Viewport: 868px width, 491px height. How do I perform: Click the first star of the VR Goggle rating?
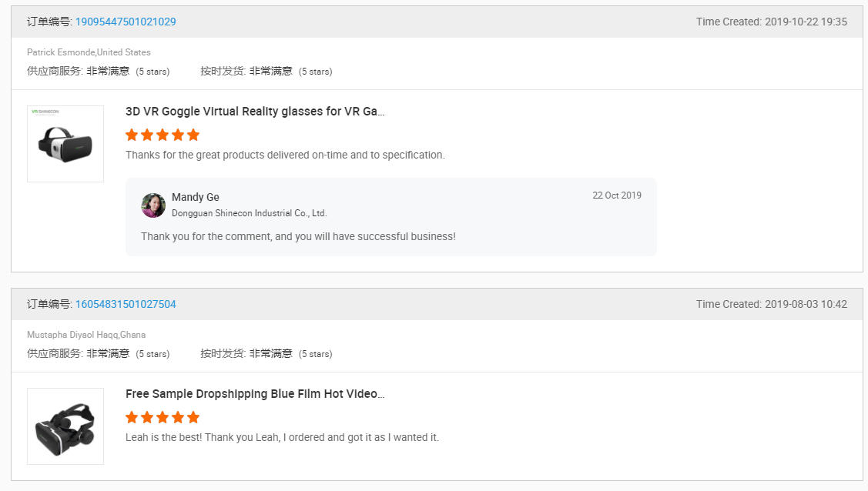point(132,135)
